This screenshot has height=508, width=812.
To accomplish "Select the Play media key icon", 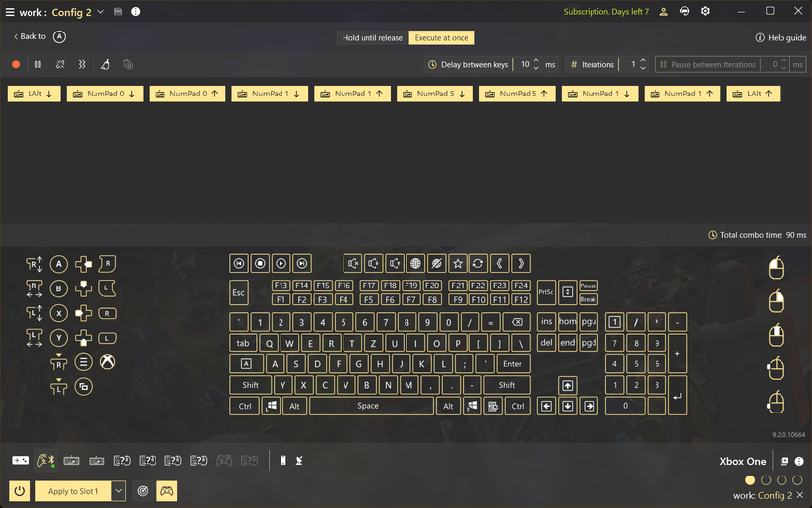I will tap(281, 263).
